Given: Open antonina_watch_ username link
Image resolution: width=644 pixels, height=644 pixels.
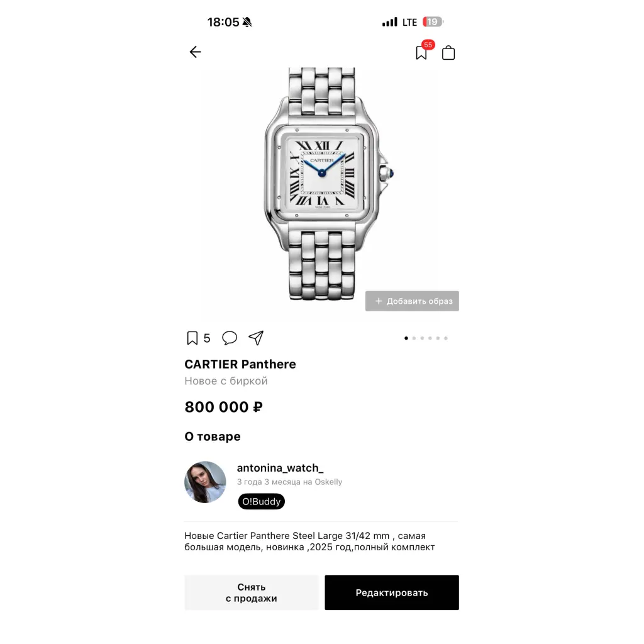Looking at the screenshot, I should click(x=280, y=468).
